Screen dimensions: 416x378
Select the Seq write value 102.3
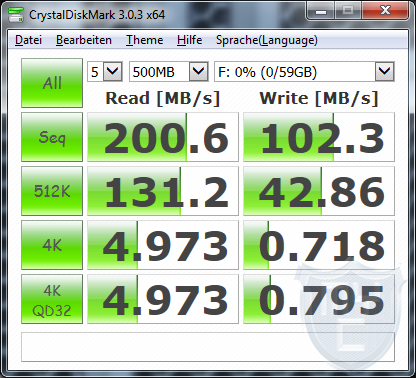(319, 137)
